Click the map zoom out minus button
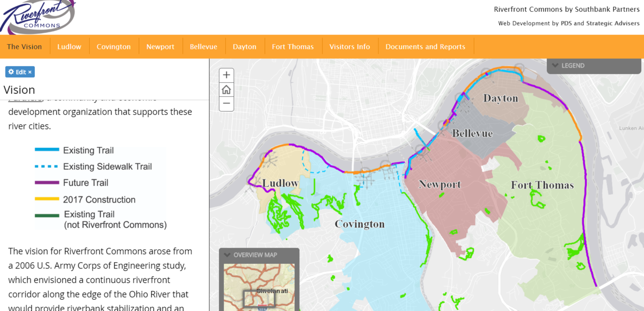644x311 pixels. 226,104
